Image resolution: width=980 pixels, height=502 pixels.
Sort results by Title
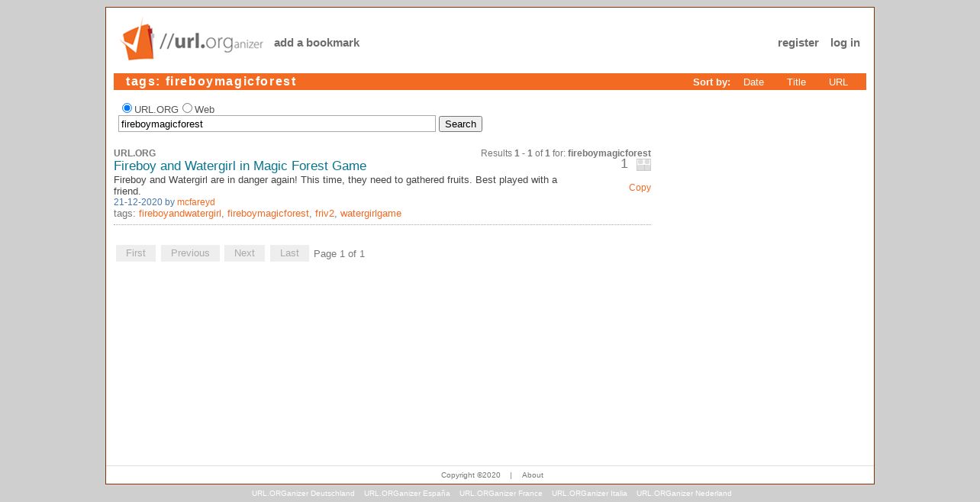tap(796, 82)
